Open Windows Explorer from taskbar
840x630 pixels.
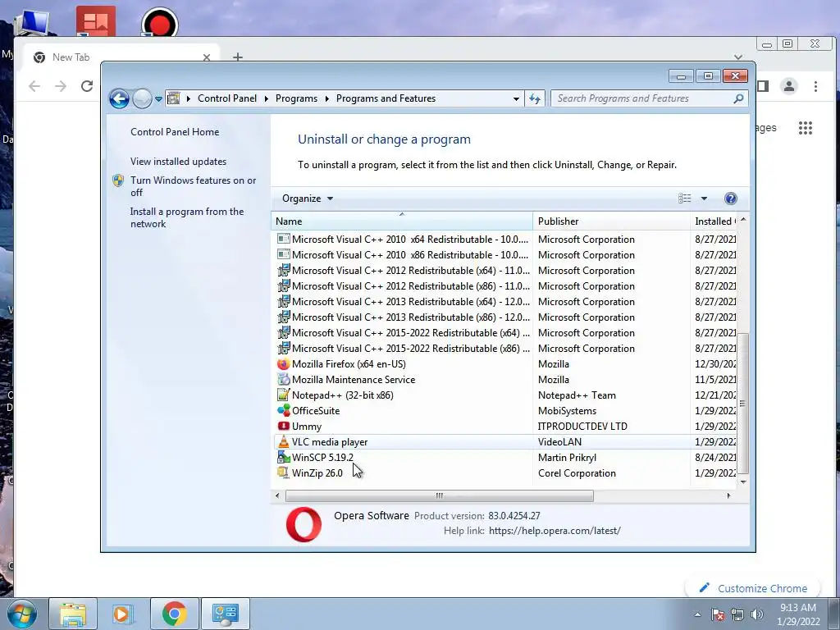tap(73, 614)
